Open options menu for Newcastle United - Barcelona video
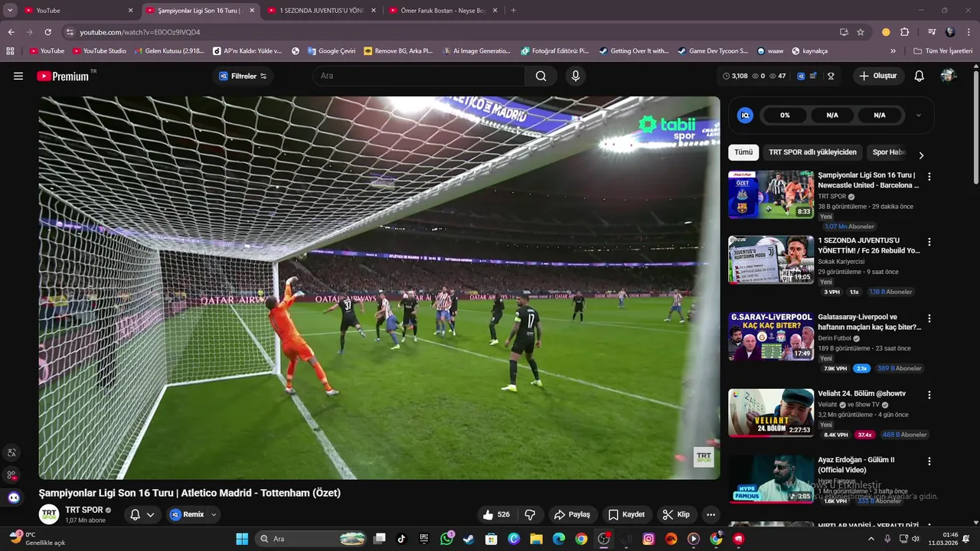980x551 pixels. [929, 176]
